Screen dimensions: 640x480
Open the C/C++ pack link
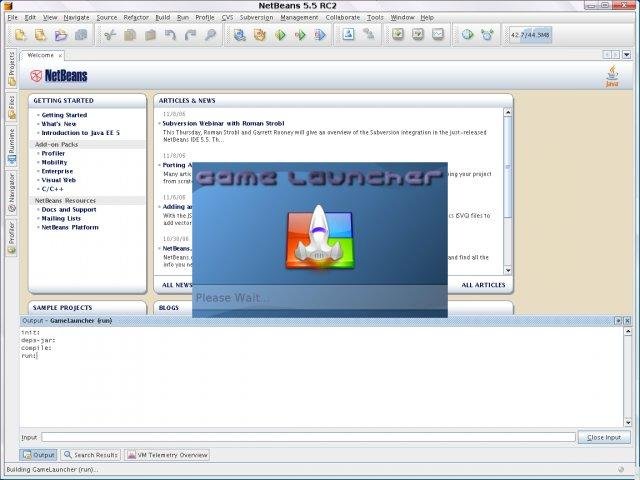click(52, 189)
